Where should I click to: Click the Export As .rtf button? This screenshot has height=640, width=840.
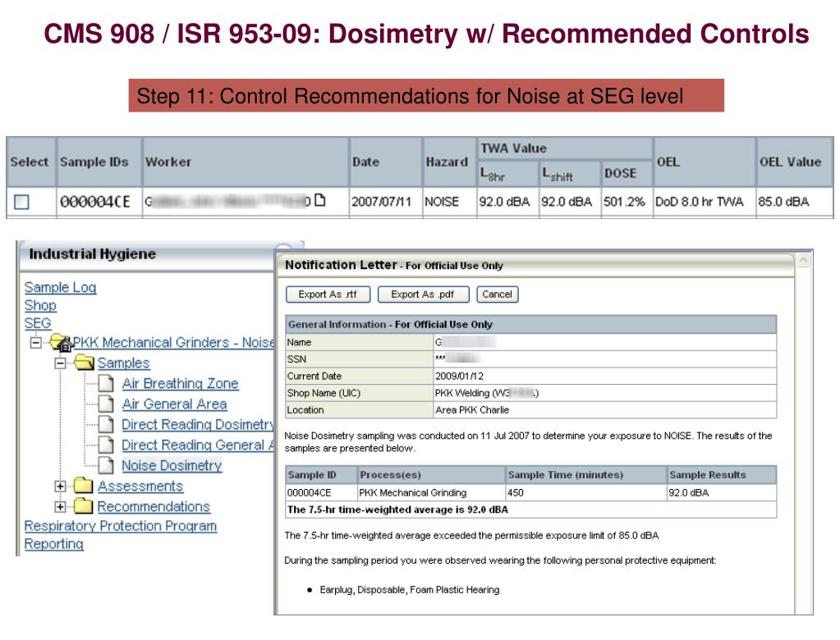[328, 295]
